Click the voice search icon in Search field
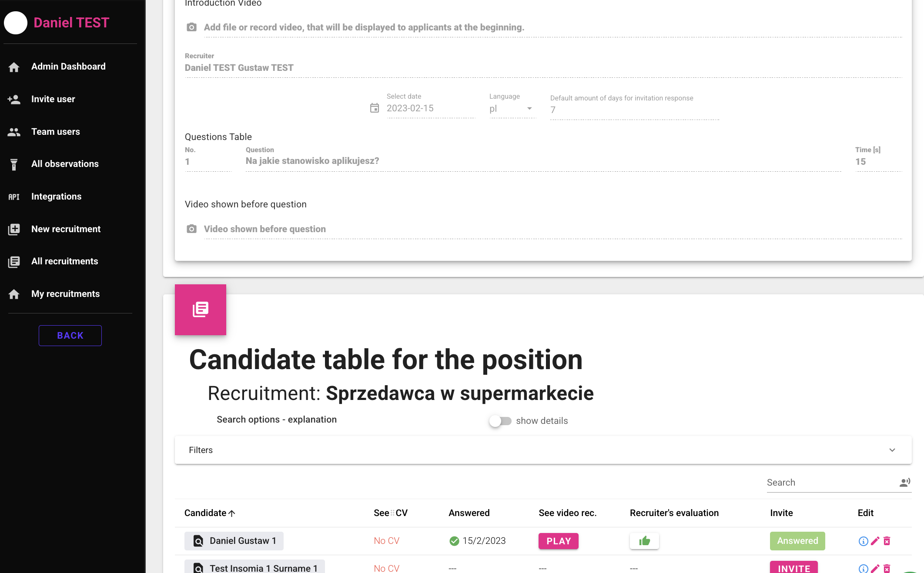924x573 pixels. pyautogui.click(x=905, y=482)
